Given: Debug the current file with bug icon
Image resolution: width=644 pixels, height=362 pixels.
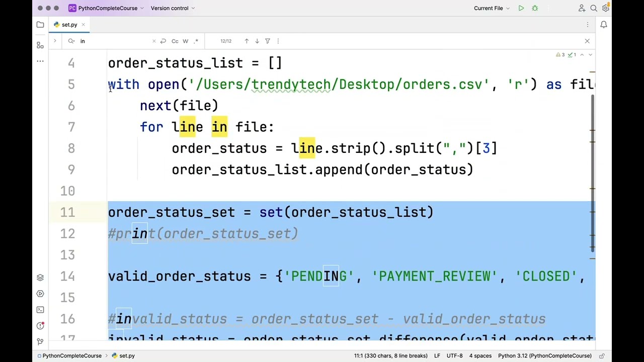Looking at the screenshot, I should [535, 8].
